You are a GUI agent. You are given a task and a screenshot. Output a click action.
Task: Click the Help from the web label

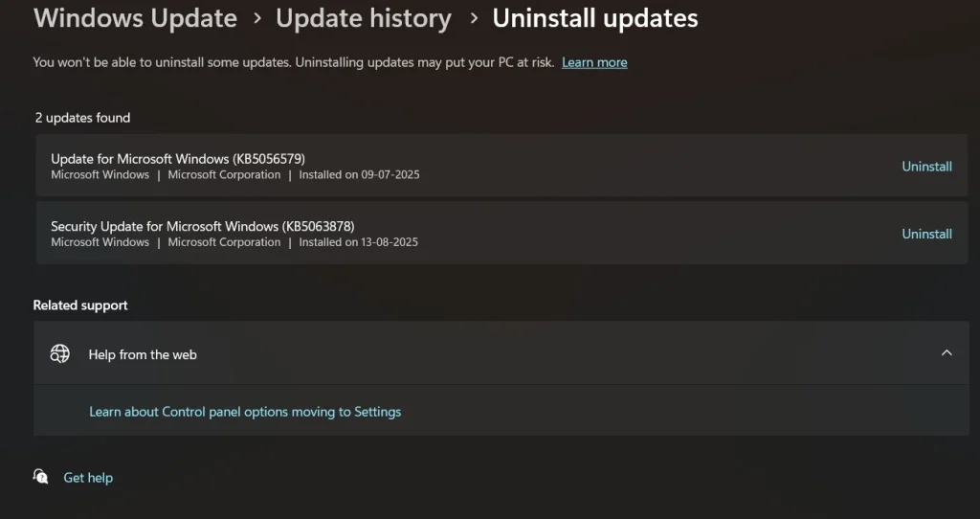click(x=143, y=354)
